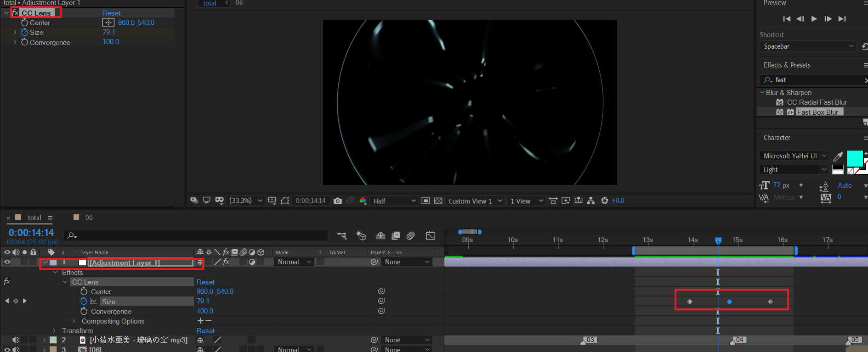The width and height of the screenshot is (868, 352).
Task: Click the always preview this view icon
Action: click(x=194, y=200)
